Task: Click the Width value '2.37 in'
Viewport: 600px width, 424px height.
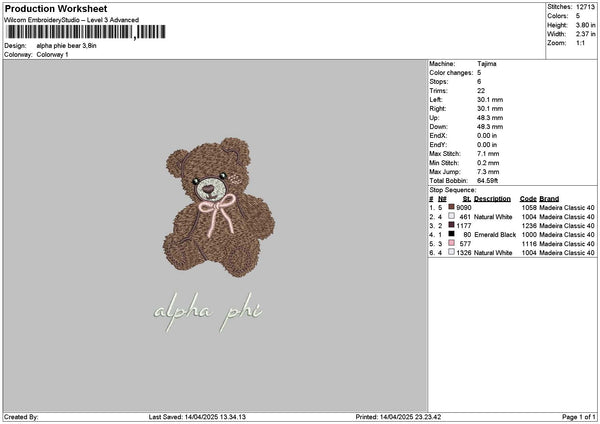Action: coord(585,34)
